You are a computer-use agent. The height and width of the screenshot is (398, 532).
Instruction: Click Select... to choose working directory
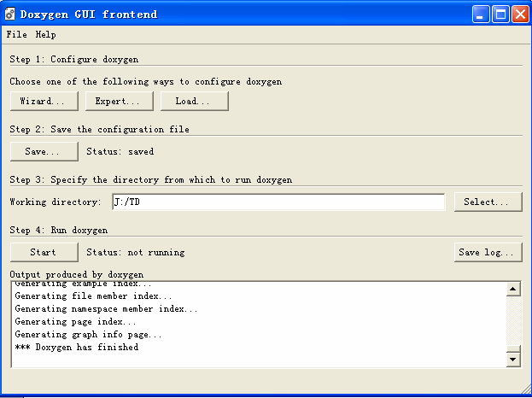pos(488,202)
